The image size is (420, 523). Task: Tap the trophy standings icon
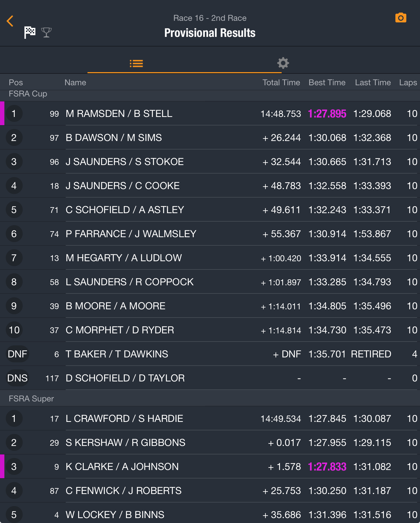click(46, 33)
